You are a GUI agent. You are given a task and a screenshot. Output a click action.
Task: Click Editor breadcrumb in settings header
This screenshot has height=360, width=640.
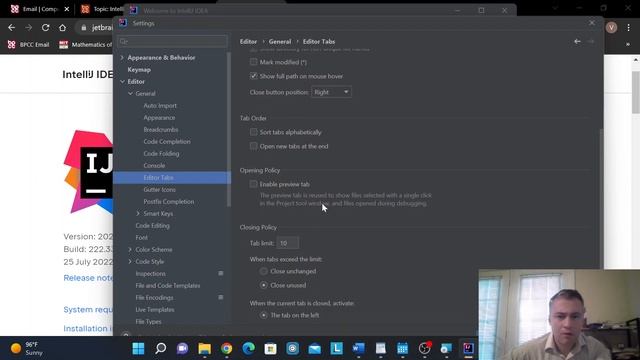click(248, 42)
